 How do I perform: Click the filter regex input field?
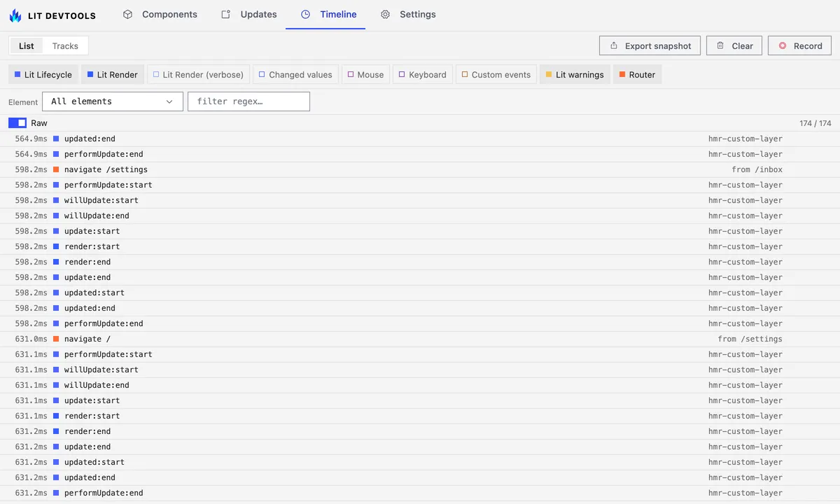[248, 101]
